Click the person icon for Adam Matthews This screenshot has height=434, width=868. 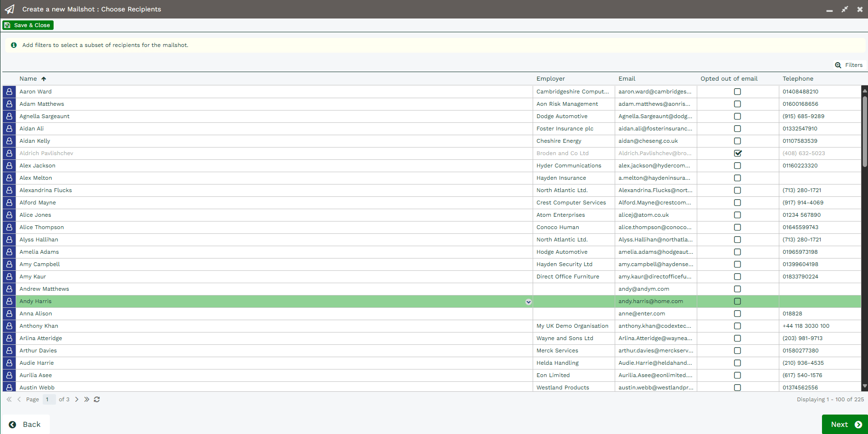(x=9, y=104)
